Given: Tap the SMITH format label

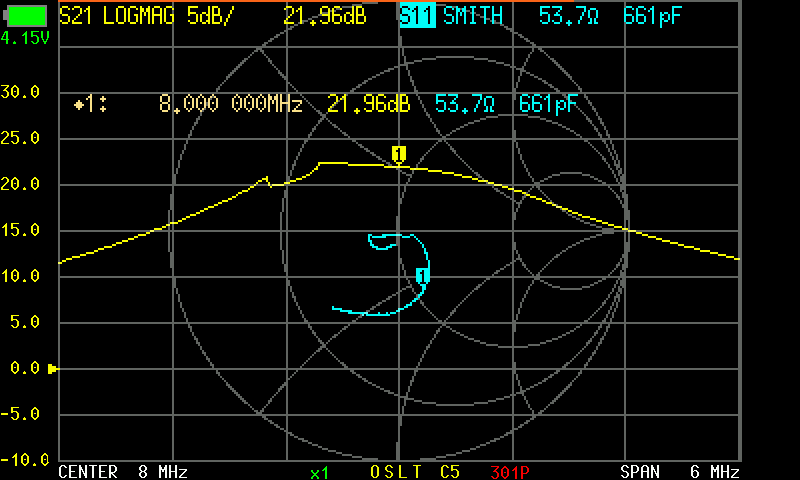Looking at the screenshot, I should click(473, 16).
